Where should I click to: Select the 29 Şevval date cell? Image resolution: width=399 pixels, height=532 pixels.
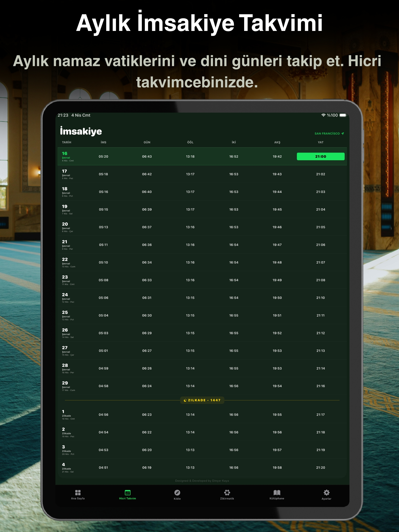[69, 386]
